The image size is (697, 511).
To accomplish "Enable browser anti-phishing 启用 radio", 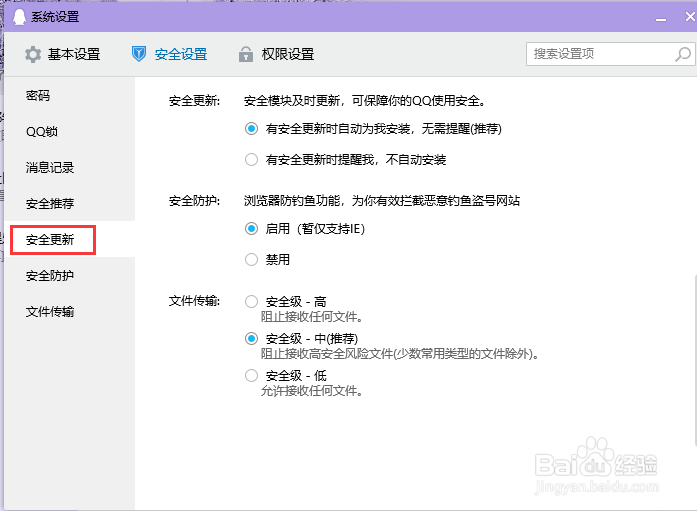I will (251, 229).
